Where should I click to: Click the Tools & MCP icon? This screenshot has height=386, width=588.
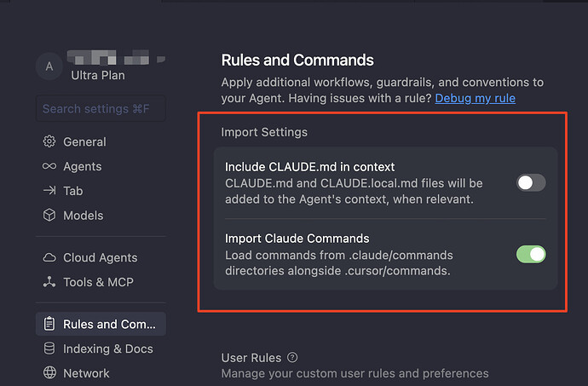click(x=49, y=282)
